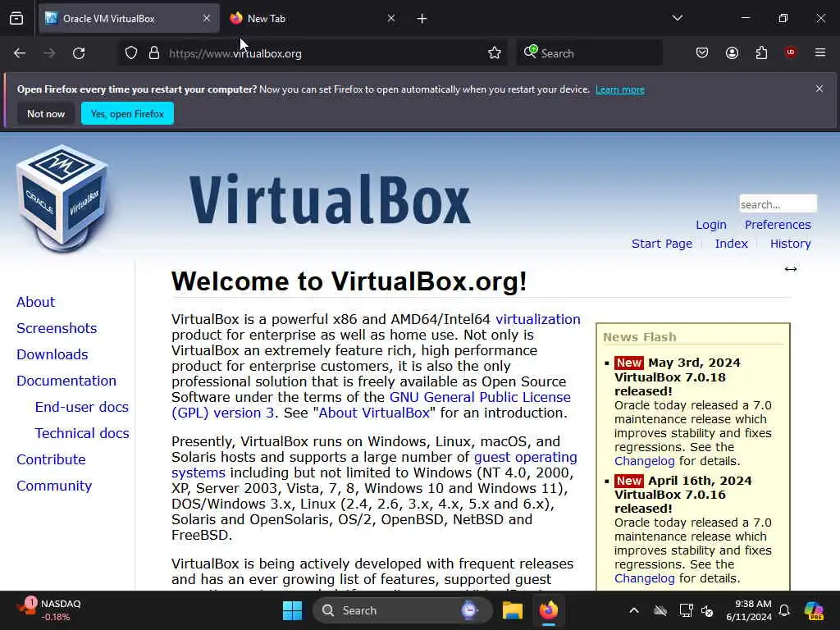Open Downloads in the sidebar
Viewport: 840px width, 630px height.
[52, 354]
